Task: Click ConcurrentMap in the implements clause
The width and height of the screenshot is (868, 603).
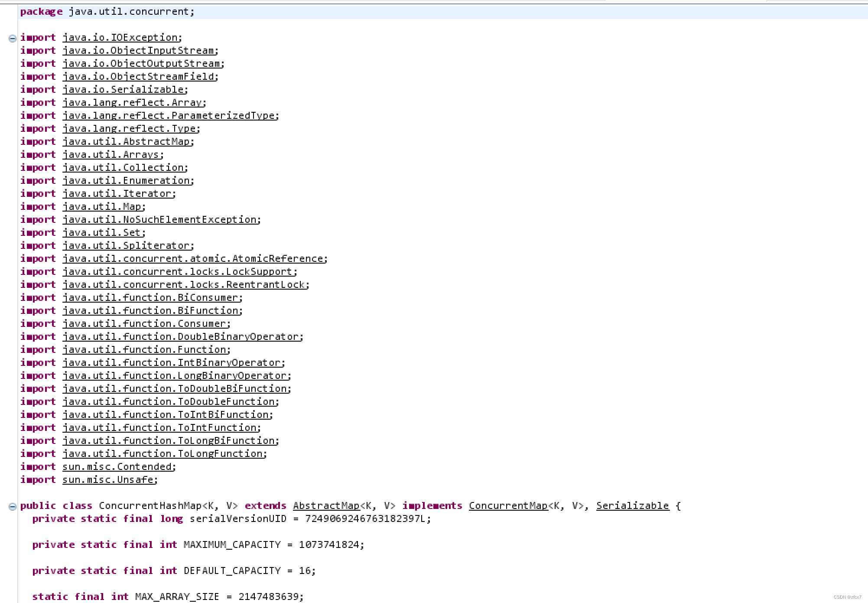Action: [508, 506]
